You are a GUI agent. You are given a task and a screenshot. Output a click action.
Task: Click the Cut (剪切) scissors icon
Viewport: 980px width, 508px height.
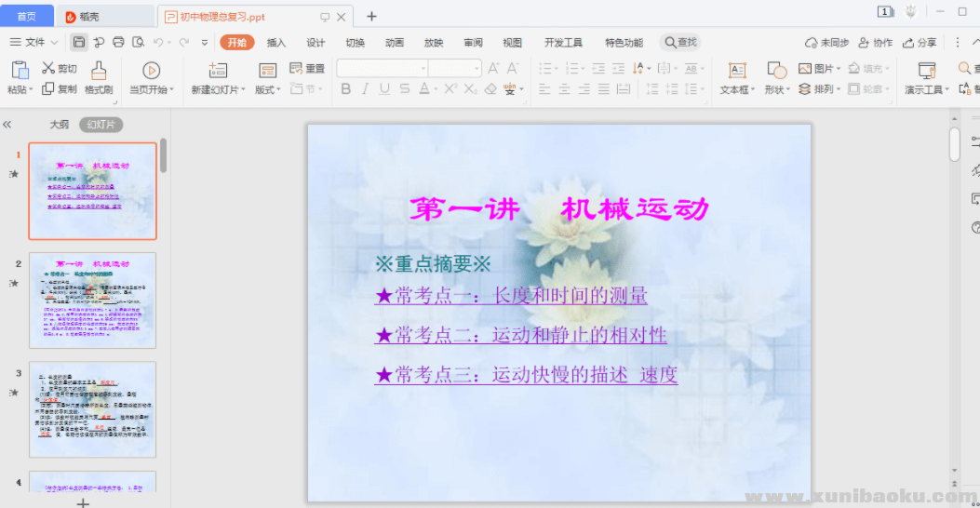[48, 69]
